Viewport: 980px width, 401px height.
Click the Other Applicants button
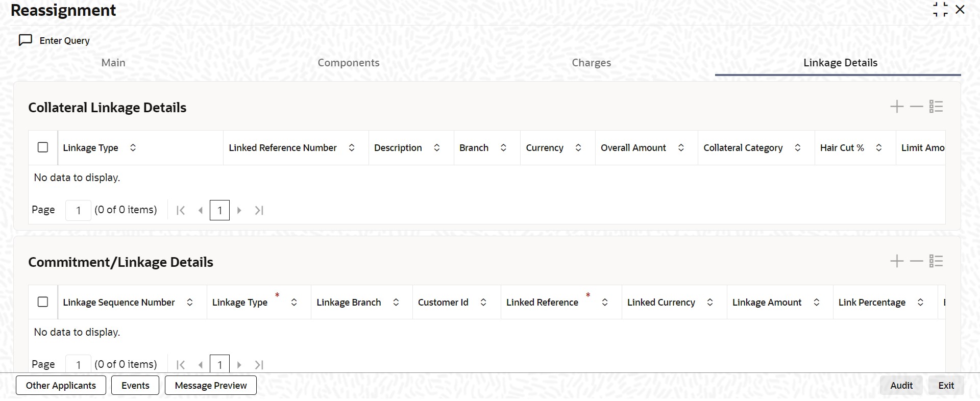61,385
